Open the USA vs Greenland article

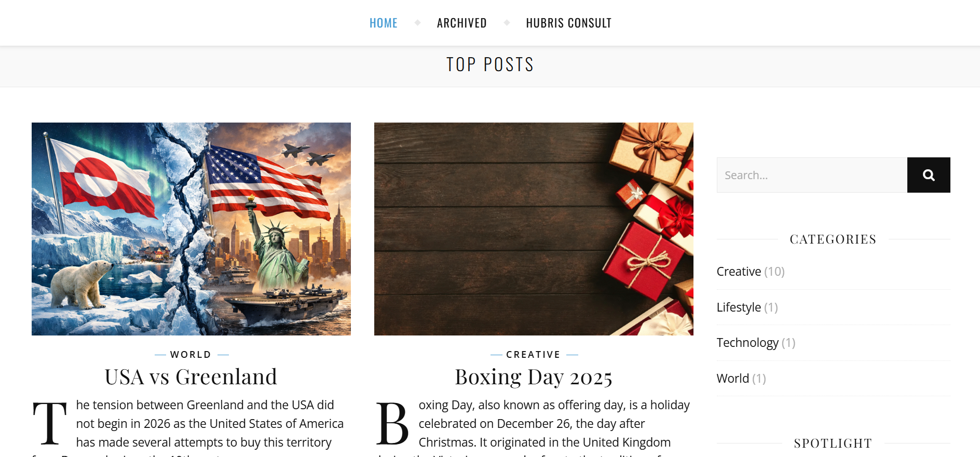click(191, 376)
